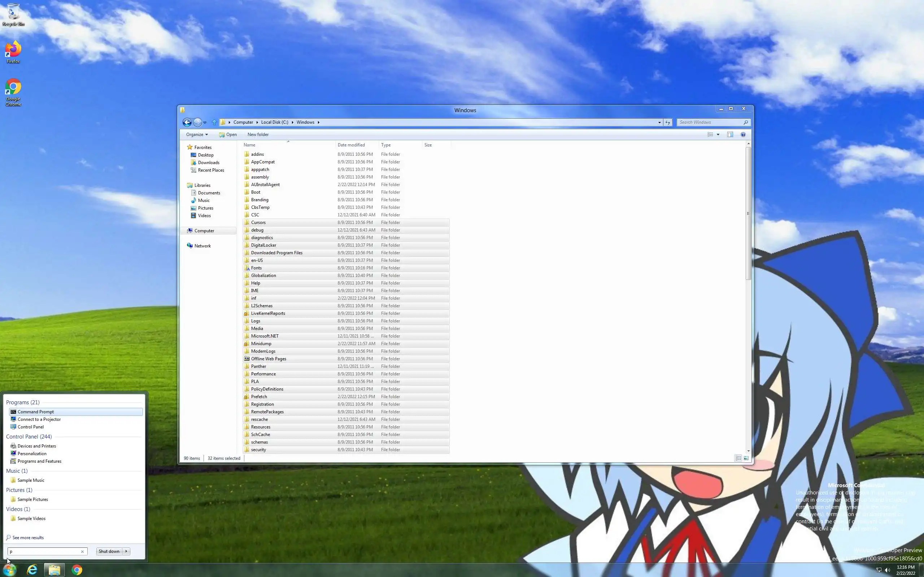Screen dimensions: 924x577
Task: Select Command Prompt in search results
Action: (x=35, y=412)
